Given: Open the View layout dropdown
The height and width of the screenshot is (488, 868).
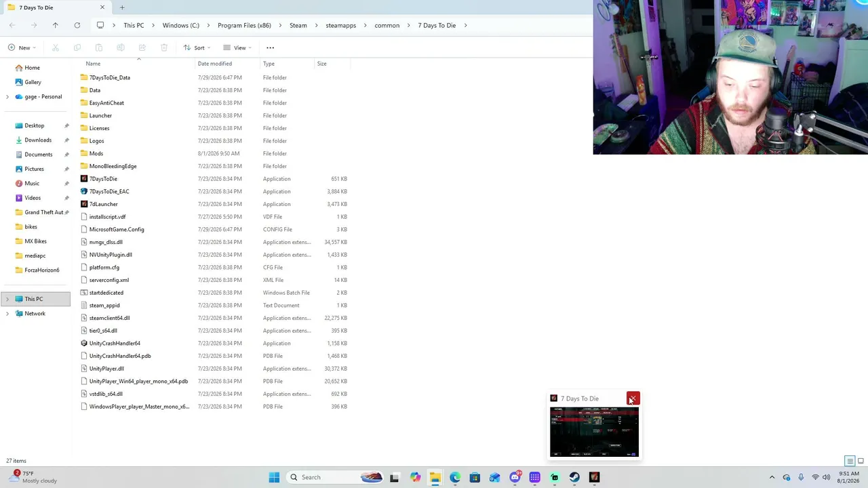Looking at the screenshot, I should pyautogui.click(x=237, y=47).
